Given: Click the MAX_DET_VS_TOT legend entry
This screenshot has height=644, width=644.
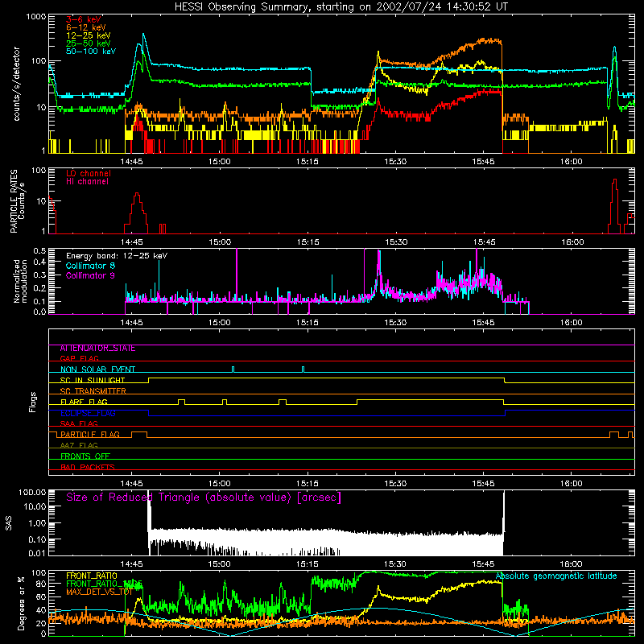Looking at the screenshot, I should pyautogui.click(x=99, y=592).
